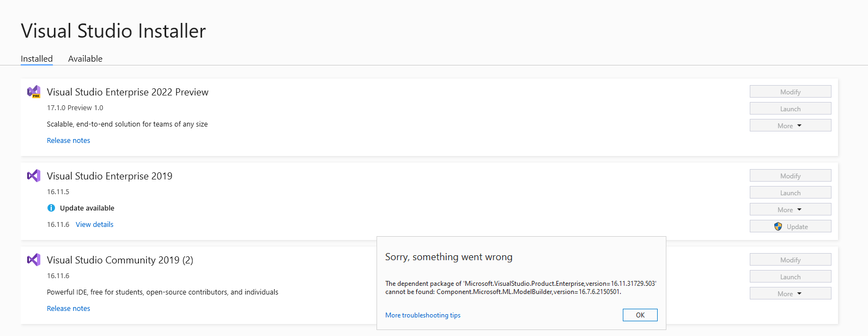Click the Visual Studio Installer heading
The width and height of the screenshot is (868, 336).
point(113,31)
